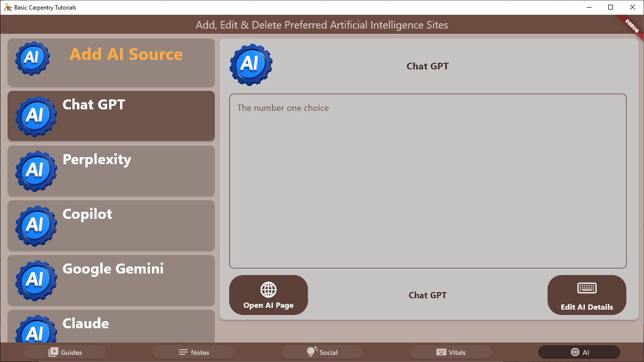This screenshot has height=362, width=644.
Task: Maximize the application window
Action: (x=611, y=7)
